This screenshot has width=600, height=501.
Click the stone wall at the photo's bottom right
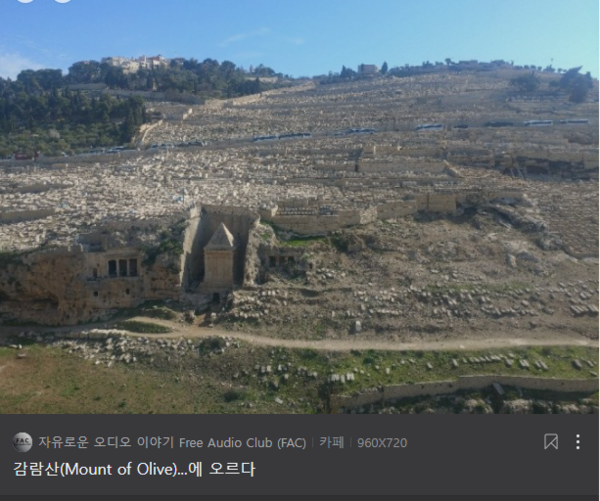pos(465,388)
